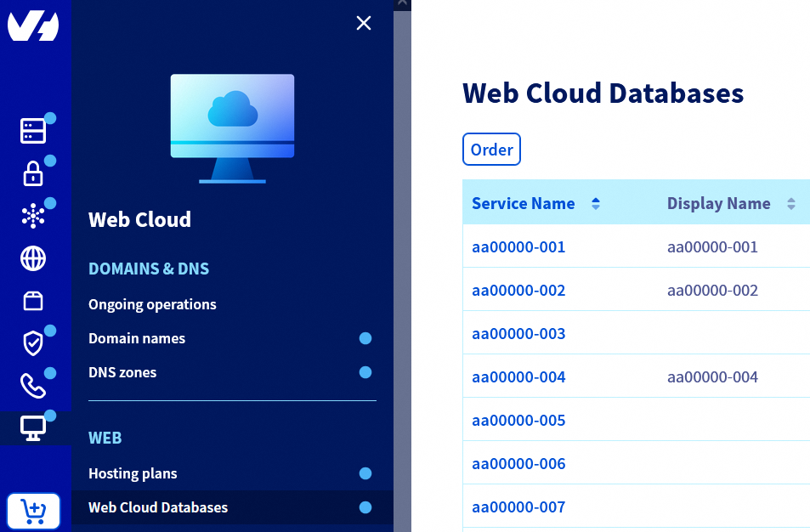
Task: Click the Order button
Action: point(491,149)
